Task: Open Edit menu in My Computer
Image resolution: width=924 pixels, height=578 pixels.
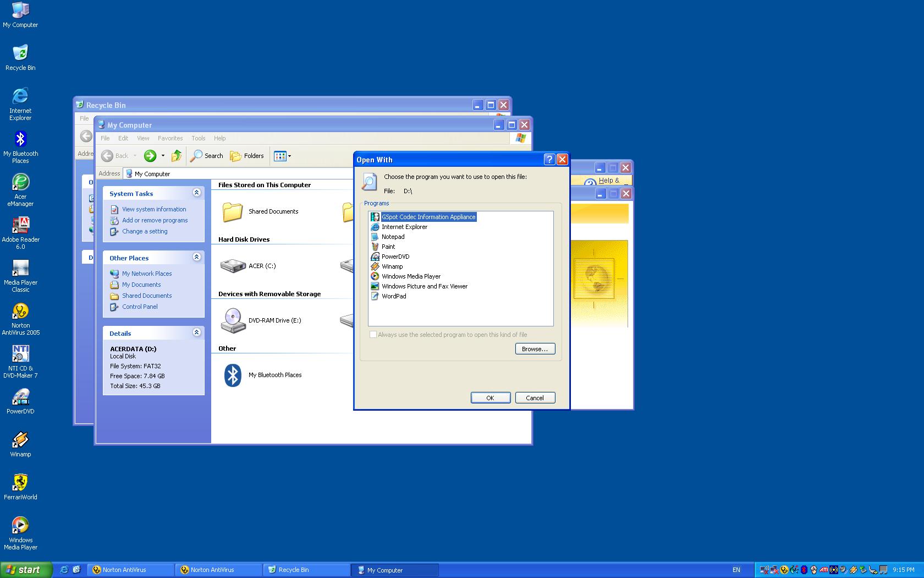Action: pyautogui.click(x=123, y=138)
